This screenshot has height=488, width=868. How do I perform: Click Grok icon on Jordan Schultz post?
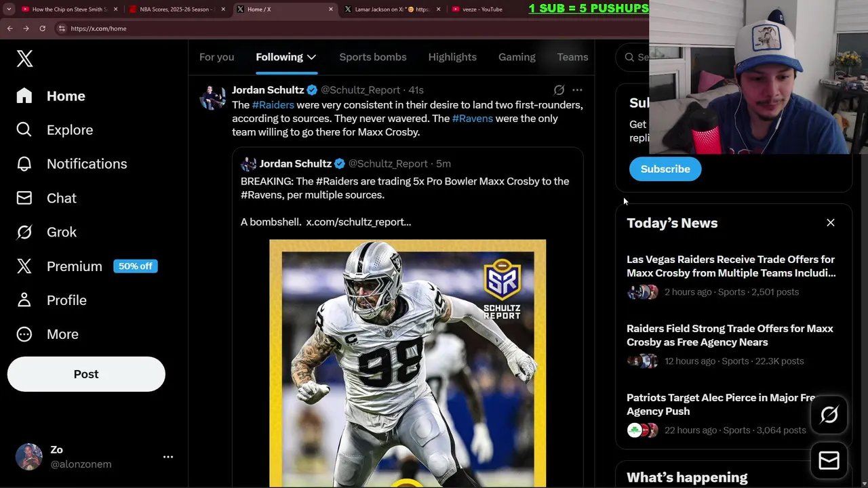point(559,89)
